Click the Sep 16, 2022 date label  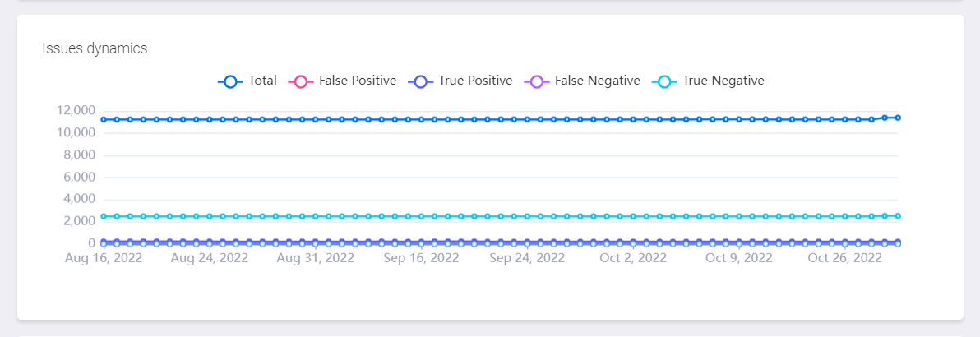[422, 258]
